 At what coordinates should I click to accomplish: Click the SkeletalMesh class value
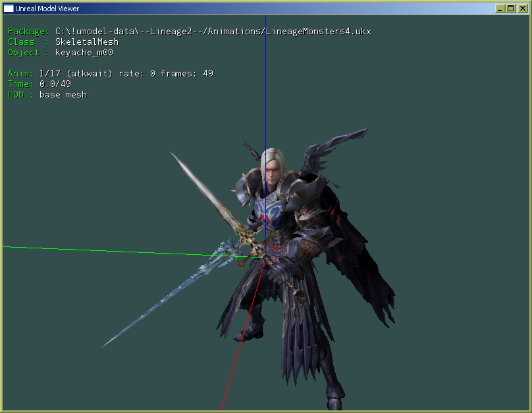coord(87,41)
